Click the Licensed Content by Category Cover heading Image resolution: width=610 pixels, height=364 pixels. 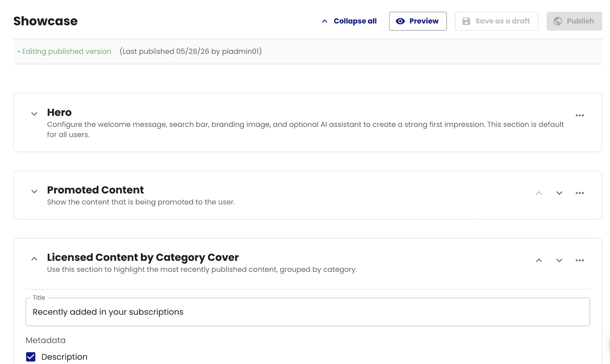[x=143, y=257]
